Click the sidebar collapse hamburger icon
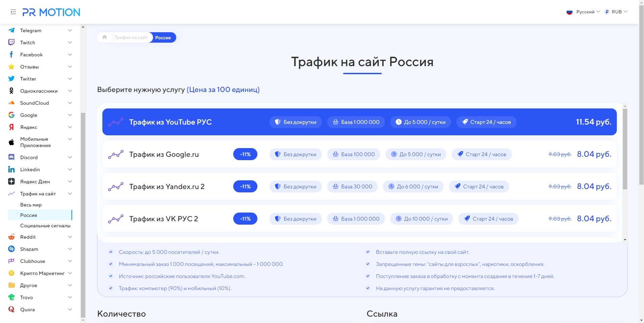 [x=13, y=12]
